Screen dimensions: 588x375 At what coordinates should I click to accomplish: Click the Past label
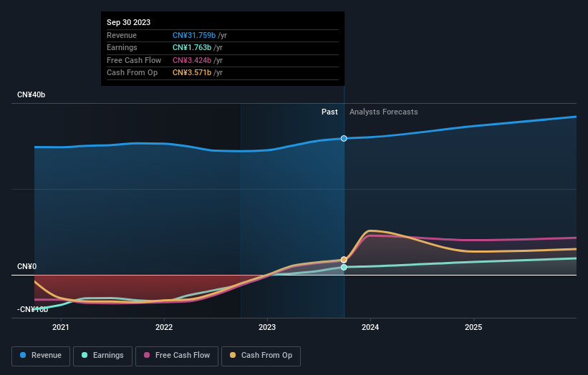point(329,112)
